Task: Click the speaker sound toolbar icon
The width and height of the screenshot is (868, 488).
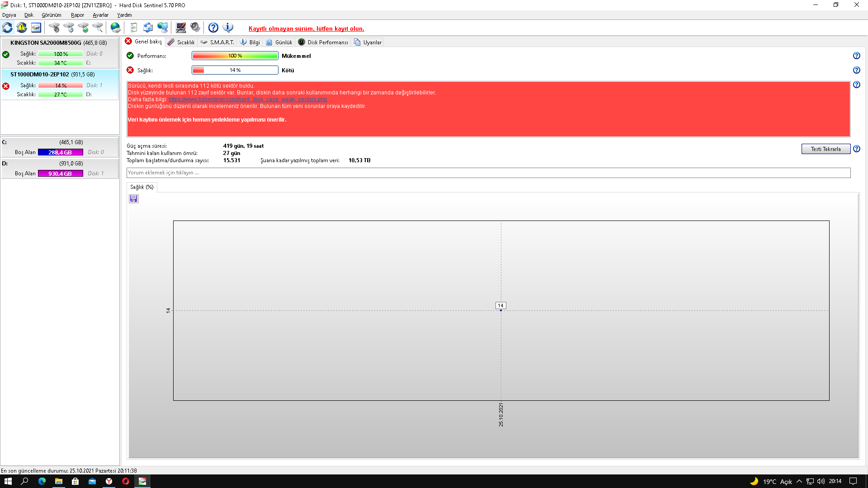Action: tap(195, 28)
